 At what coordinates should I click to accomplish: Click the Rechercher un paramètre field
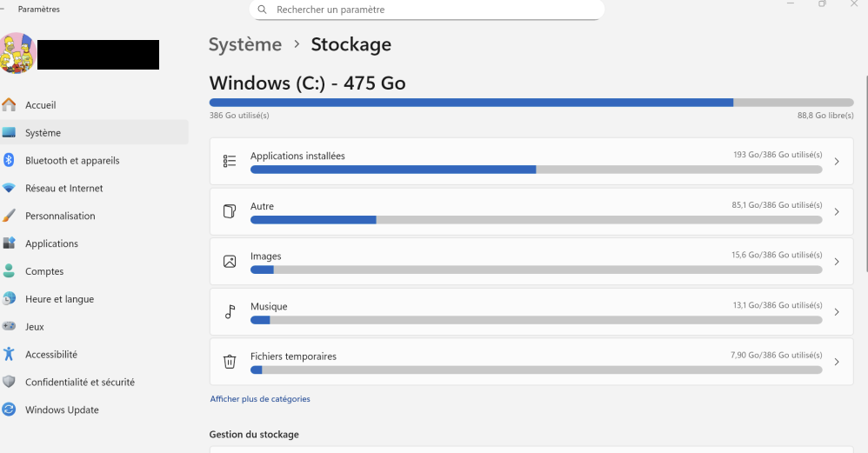(435, 10)
